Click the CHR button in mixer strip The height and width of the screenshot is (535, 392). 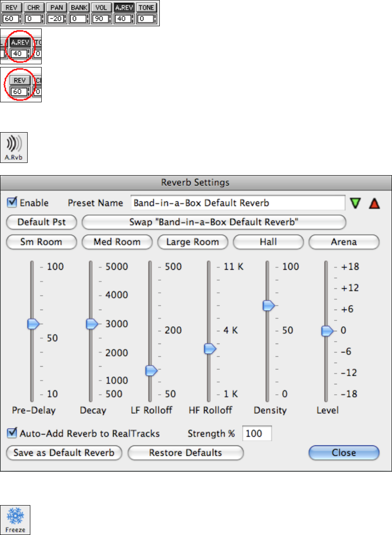pos(33,8)
